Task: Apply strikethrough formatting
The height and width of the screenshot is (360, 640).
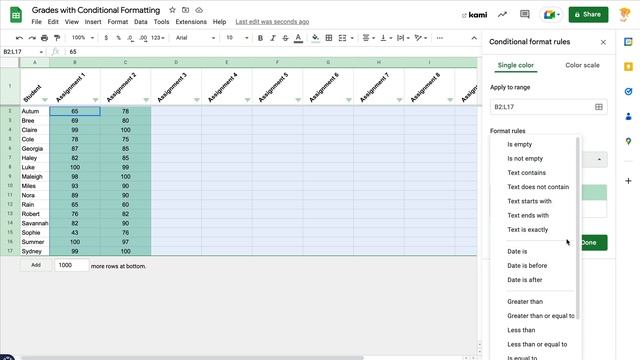Action: pyautogui.click(x=285, y=38)
